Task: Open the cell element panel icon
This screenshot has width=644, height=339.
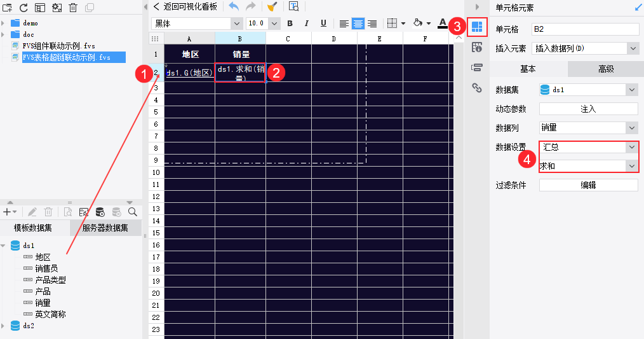Action: pos(477,27)
